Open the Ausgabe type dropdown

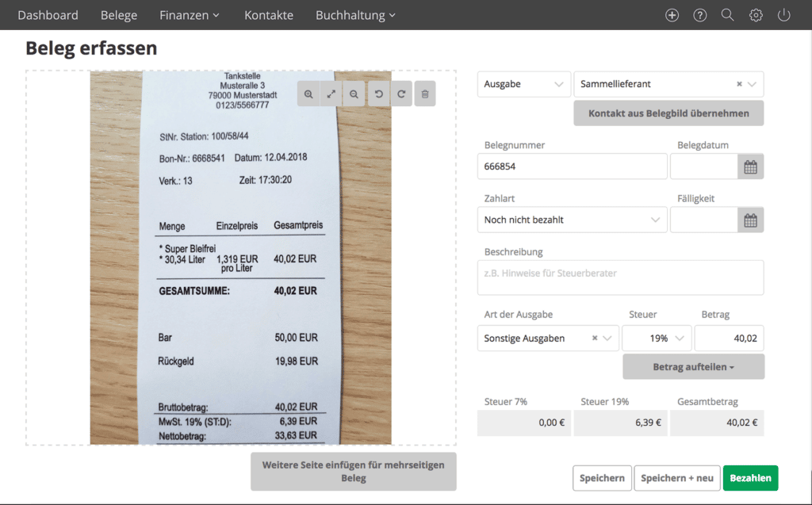(523, 83)
